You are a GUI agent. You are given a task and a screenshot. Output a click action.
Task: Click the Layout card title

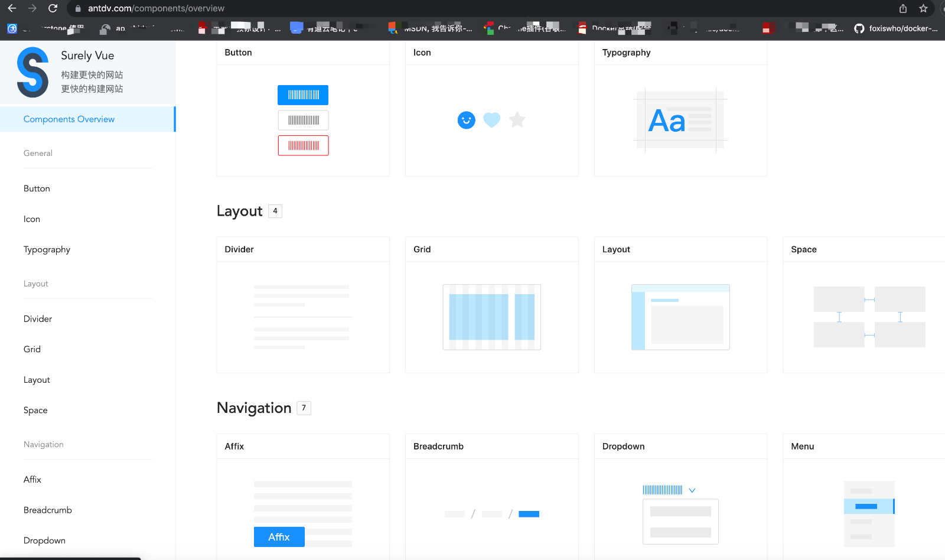pos(616,249)
